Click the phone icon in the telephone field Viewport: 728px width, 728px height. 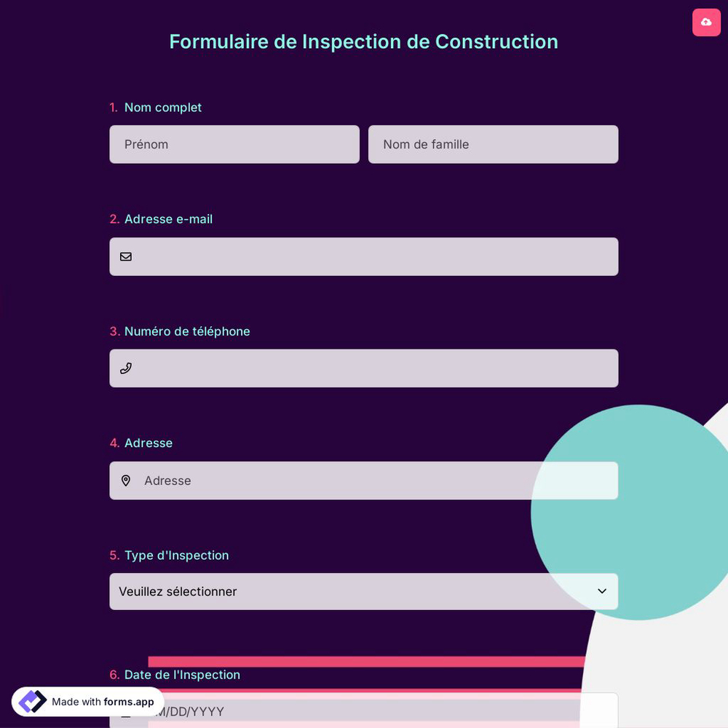point(126,368)
